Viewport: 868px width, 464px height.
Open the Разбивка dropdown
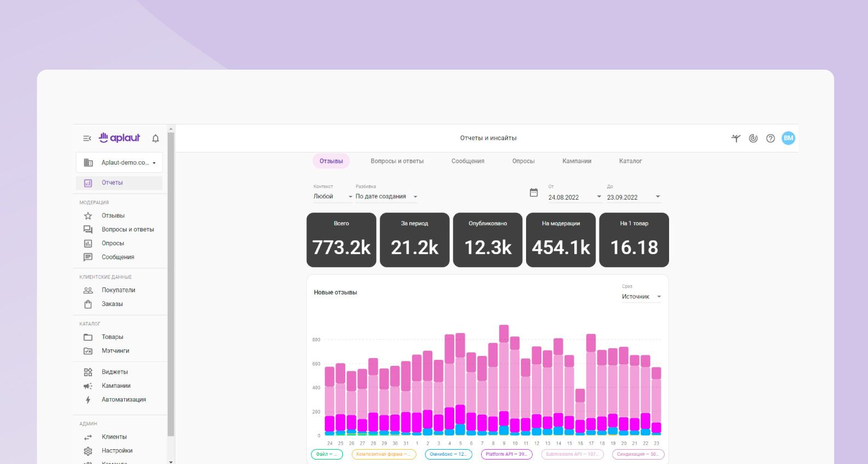[x=386, y=196]
